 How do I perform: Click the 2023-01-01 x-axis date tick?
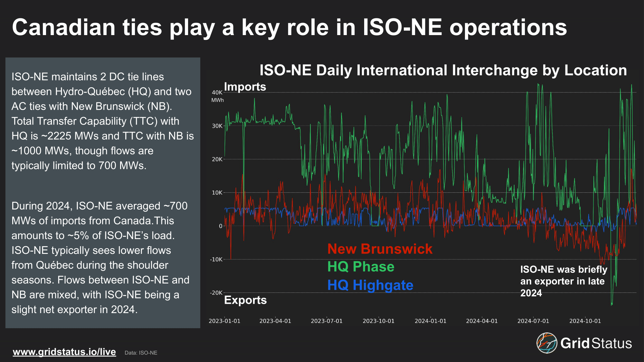pos(224,321)
